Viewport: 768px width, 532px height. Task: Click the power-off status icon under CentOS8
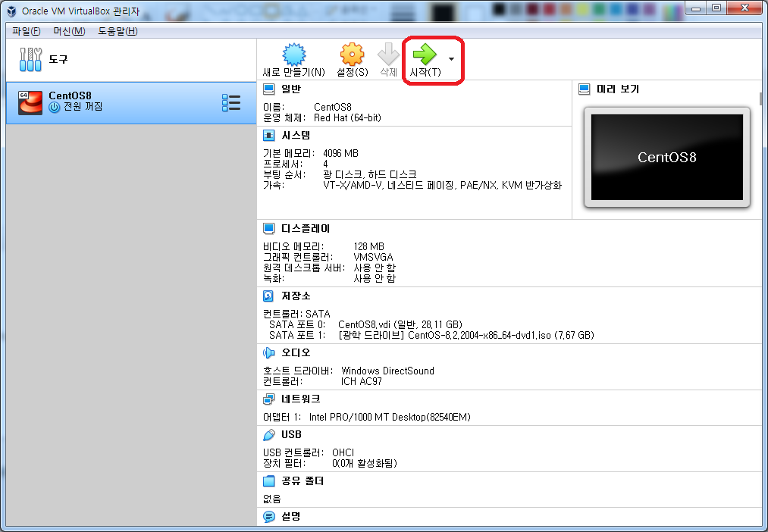[x=55, y=107]
